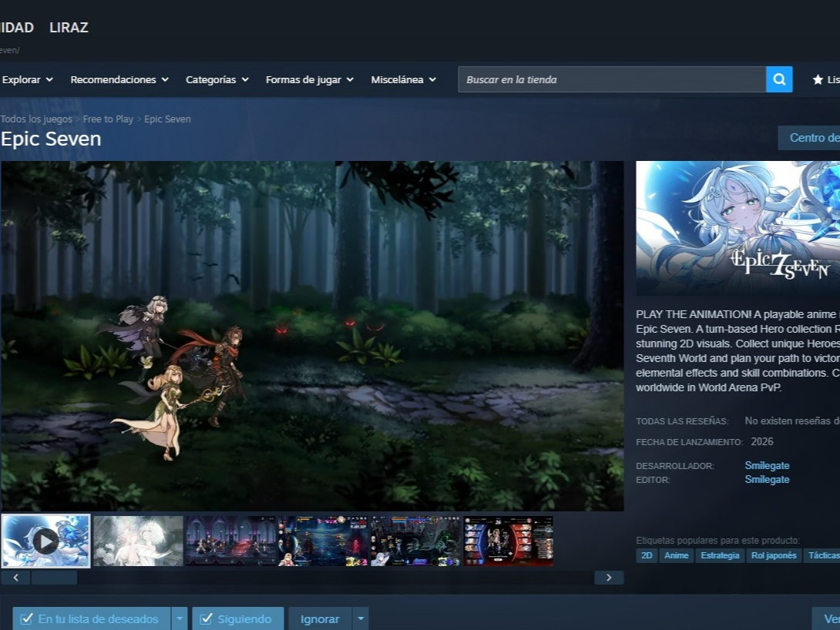Screen dimensions: 840x630
Task: Select the '2D' tag
Action: pos(647,555)
